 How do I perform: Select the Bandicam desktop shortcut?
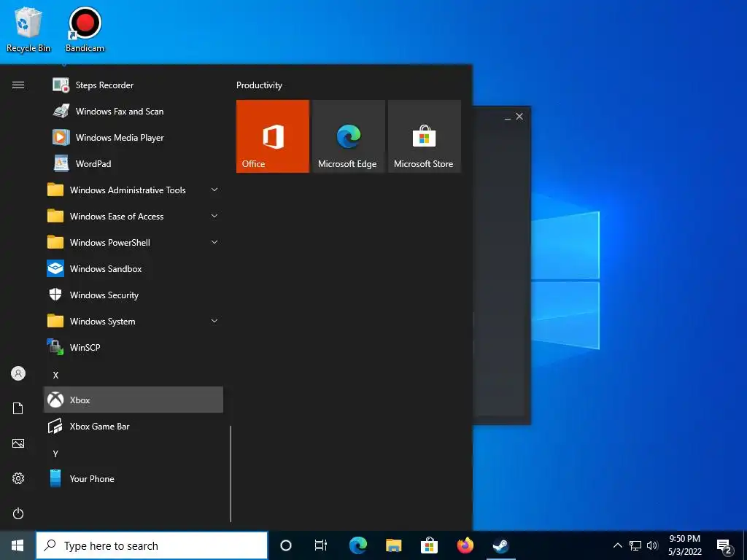coord(85,30)
